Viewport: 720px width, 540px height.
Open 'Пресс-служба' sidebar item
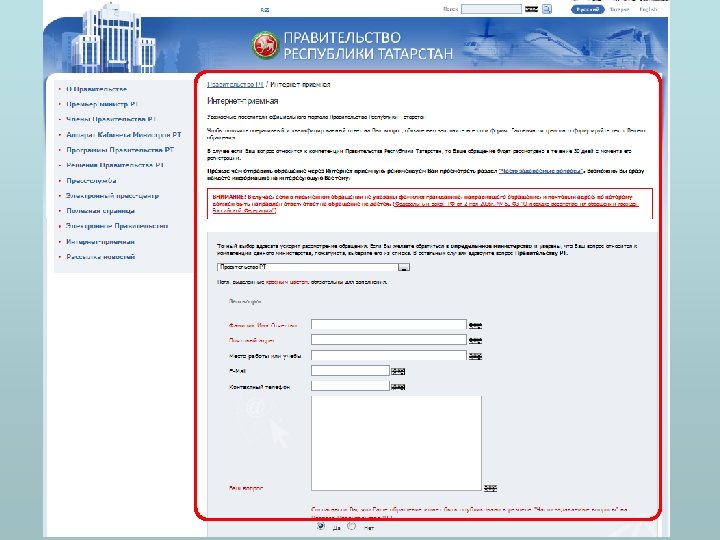(x=91, y=180)
